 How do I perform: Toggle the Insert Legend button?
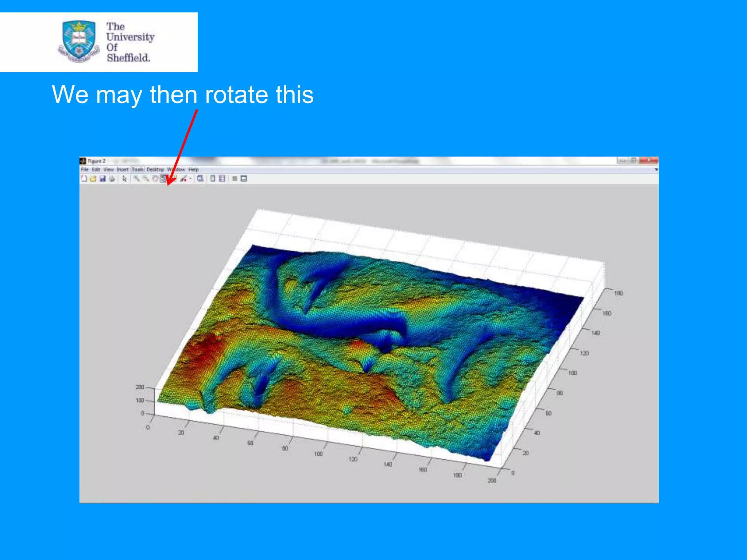pos(222,178)
